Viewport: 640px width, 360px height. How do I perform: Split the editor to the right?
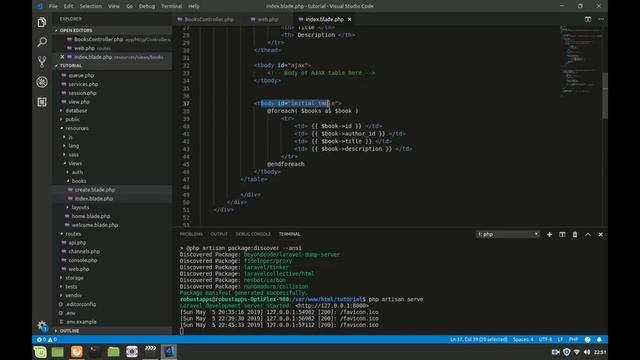(x=588, y=19)
